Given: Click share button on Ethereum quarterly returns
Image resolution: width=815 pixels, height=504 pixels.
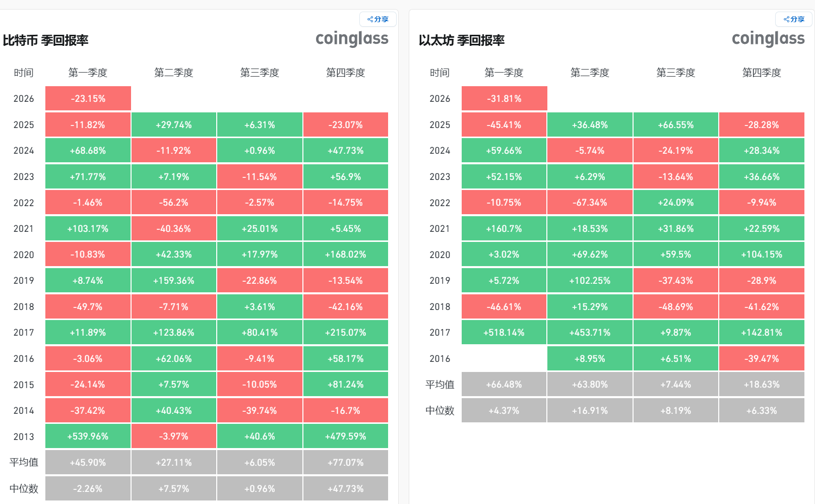Looking at the screenshot, I should (x=794, y=19).
